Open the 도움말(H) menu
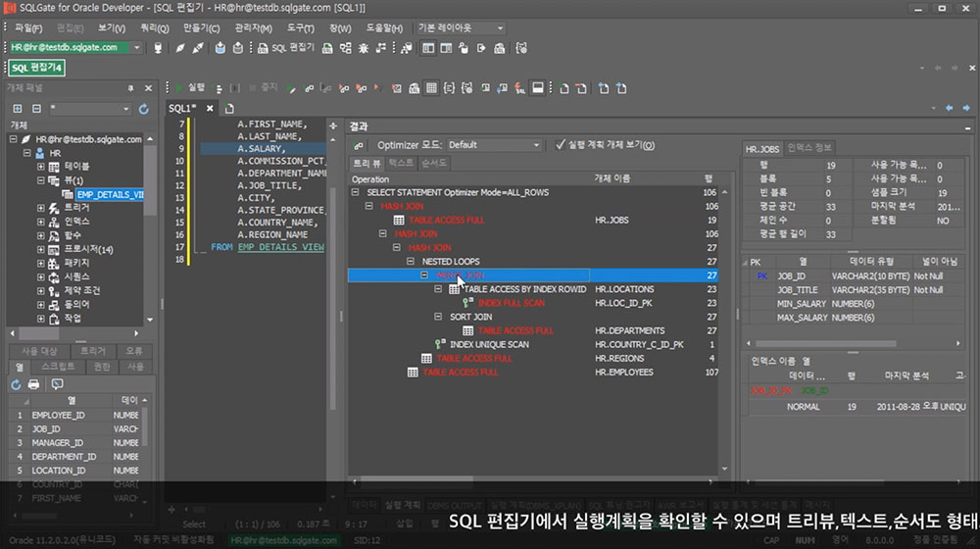The image size is (980, 549). [384, 28]
